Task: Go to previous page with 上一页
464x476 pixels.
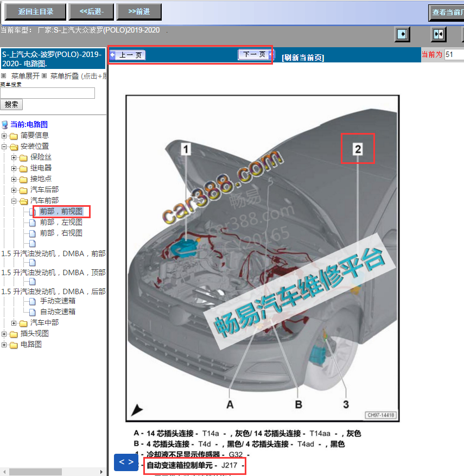Action: (128, 55)
